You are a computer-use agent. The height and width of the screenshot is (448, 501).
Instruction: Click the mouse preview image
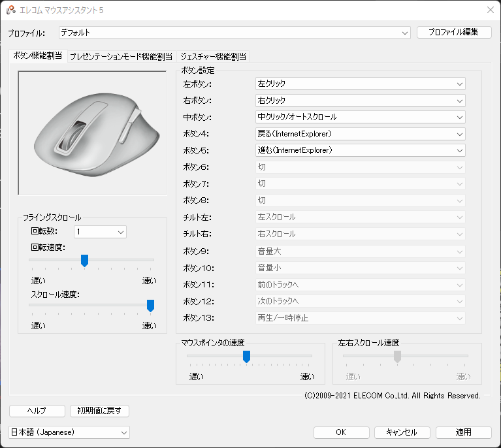pyautogui.click(x=92, y=133)
